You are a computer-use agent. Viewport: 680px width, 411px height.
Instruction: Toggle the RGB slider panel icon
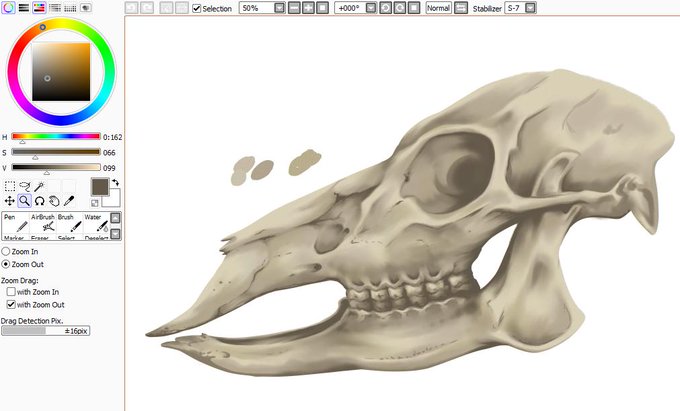24,7
